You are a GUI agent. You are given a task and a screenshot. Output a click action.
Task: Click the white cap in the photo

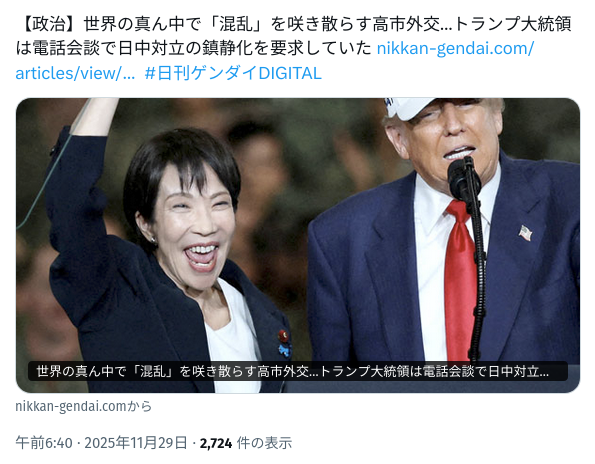point(412,107)
